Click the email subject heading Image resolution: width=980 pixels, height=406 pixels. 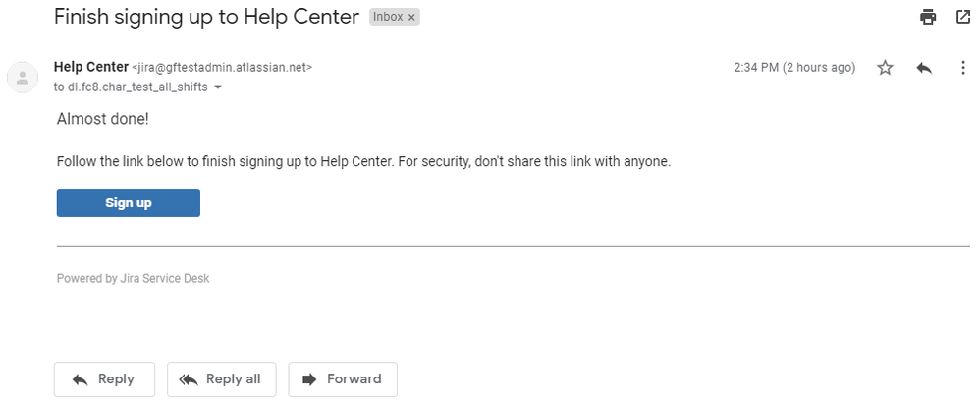pos(207,17)
